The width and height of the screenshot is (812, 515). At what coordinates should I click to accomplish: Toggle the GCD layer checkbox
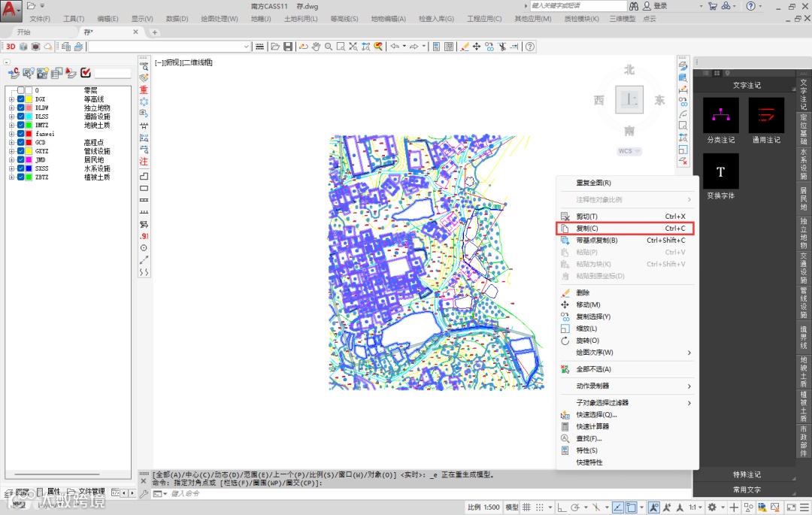click(x=21, y=142)
